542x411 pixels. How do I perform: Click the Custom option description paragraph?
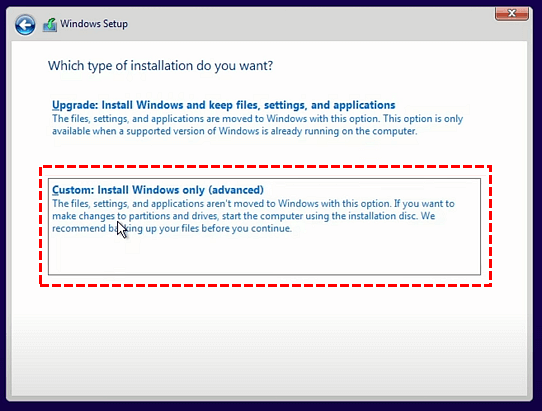click(253, 216)
